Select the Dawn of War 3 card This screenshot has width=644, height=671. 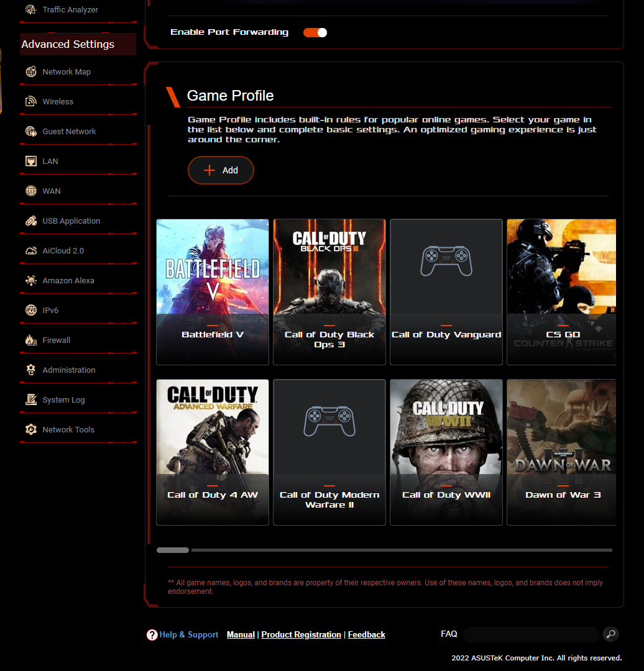point(561,452)
